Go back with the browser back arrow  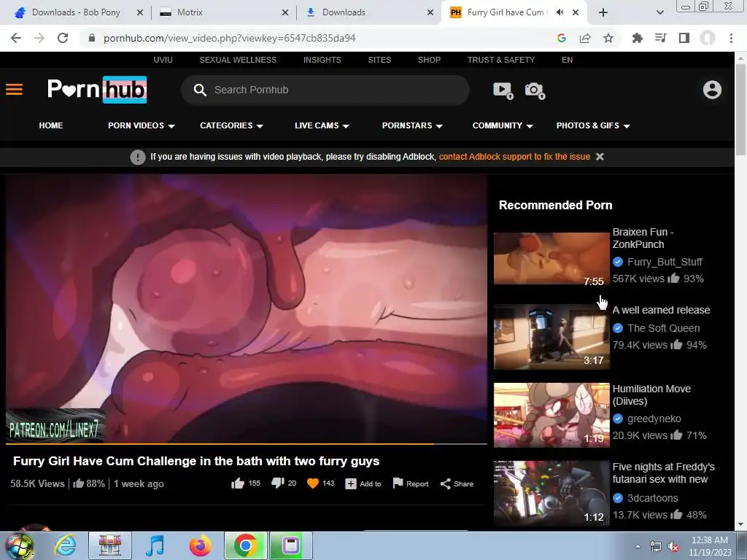pyautogui.click(x=16, y=38)
